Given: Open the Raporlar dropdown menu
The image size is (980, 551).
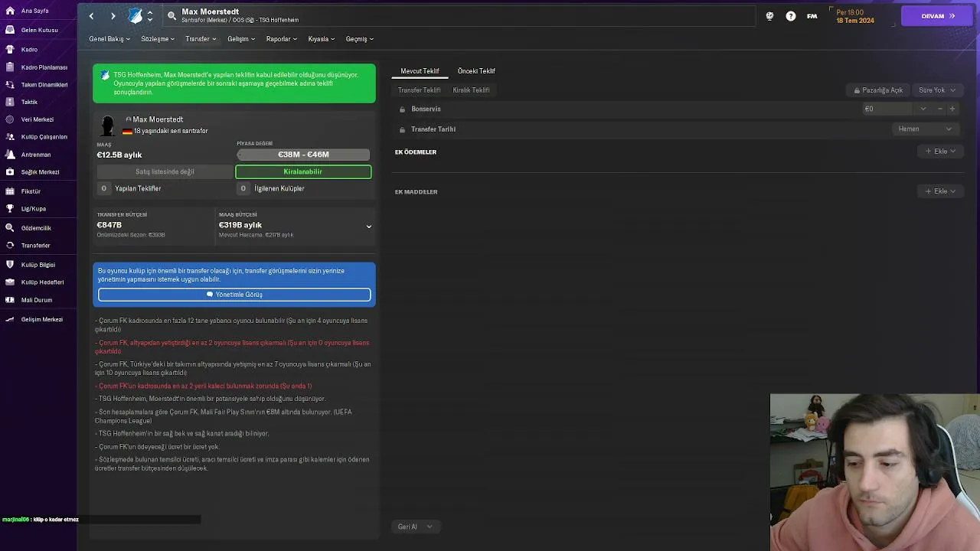Looking at the screenshot, I should click(282, 39).
